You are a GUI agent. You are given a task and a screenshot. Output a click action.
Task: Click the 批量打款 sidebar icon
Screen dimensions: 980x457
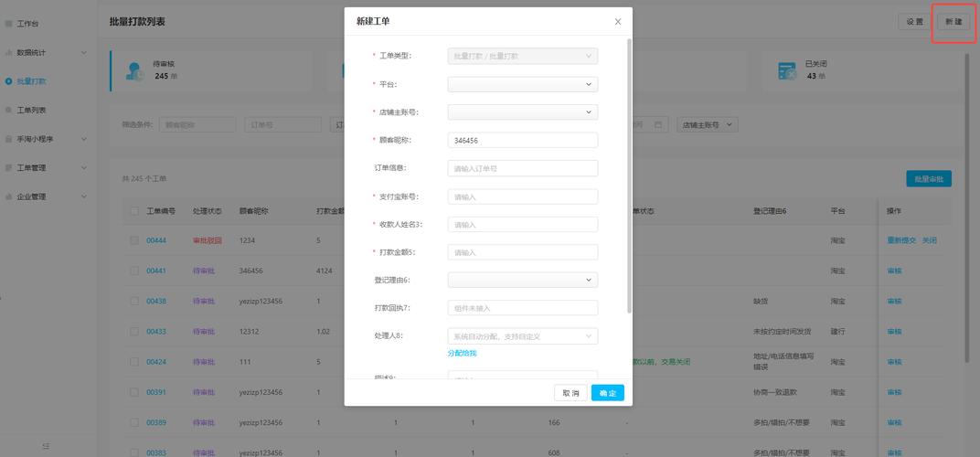click(x=9, y=81)
